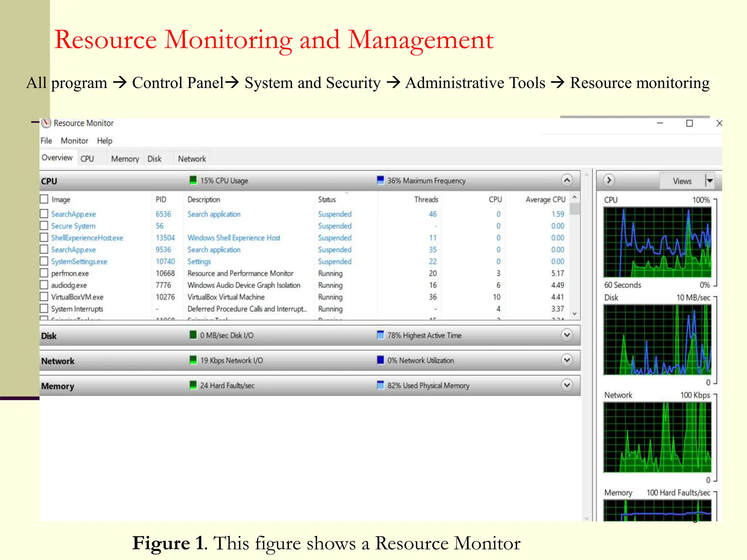Screen dimensions: 747x560
Task: Select the System Interrupts checkbox
Action: 44,308
